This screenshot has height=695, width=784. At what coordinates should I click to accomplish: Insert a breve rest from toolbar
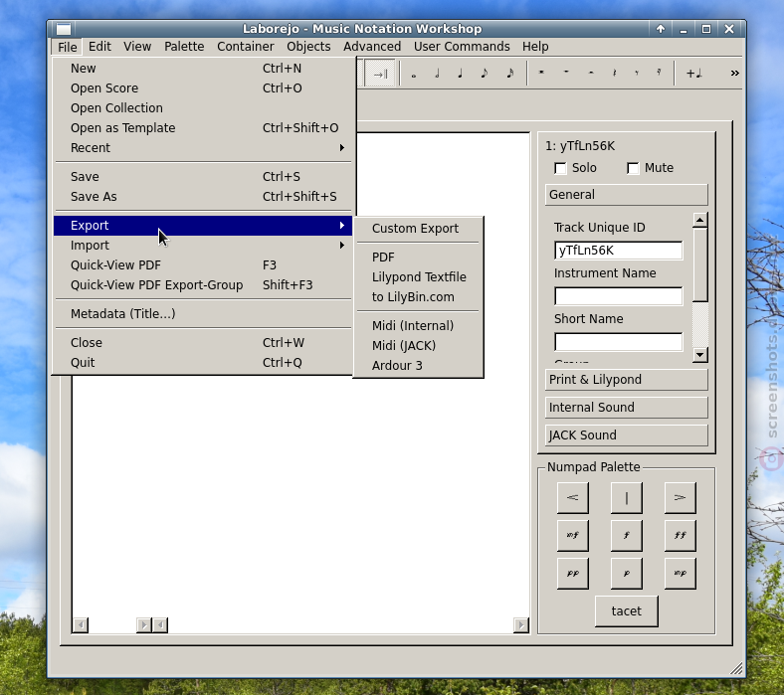[541, 74]
